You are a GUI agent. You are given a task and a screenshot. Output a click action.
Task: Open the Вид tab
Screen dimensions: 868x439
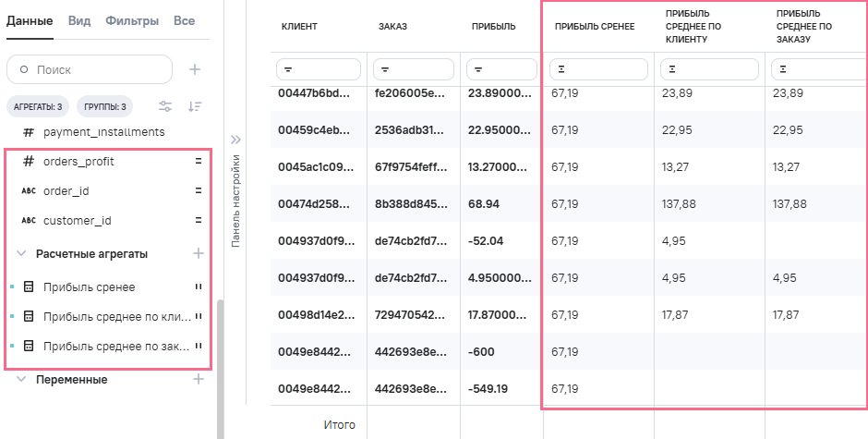click(79, 20)
